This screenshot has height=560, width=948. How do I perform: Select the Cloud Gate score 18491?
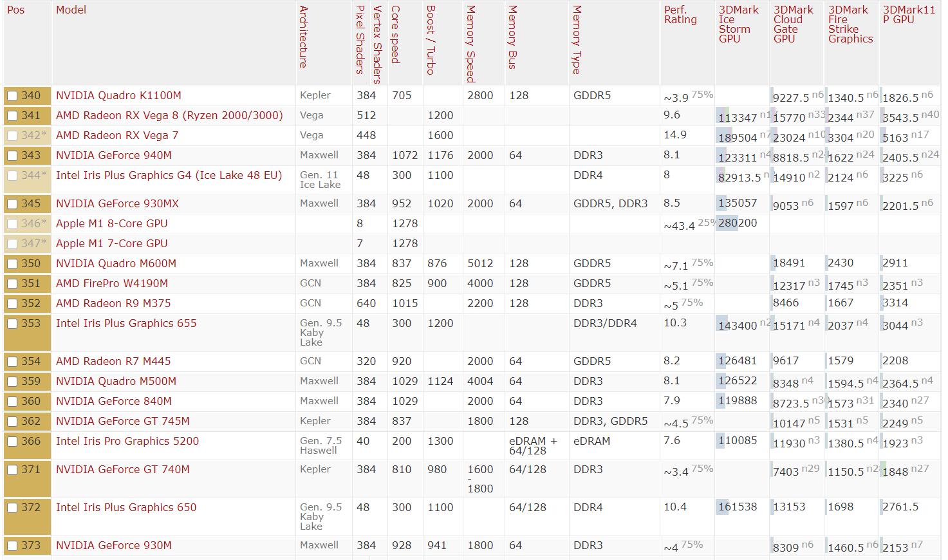[789, 263]
